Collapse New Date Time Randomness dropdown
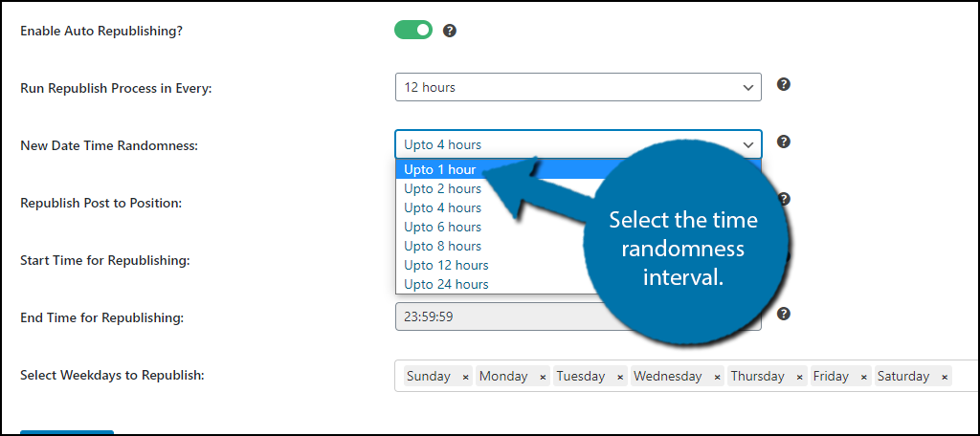Screen dimensions: 980x436 (x=578, y=144)
